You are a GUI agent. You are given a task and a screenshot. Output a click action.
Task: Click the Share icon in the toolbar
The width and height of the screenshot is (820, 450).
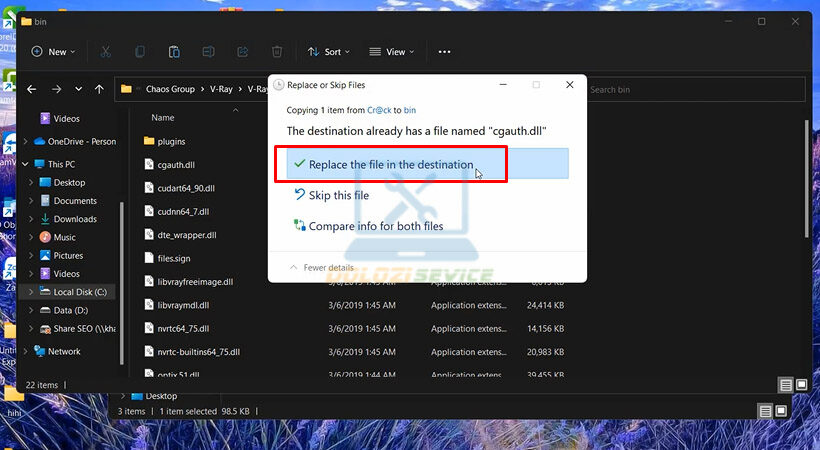click(x=243, y=52)
